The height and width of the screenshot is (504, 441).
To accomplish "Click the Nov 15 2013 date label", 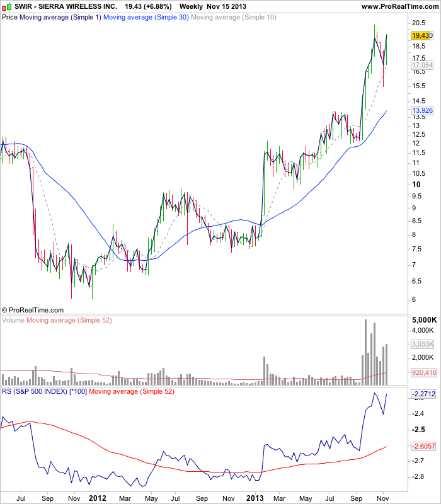I will coord(227,6).
